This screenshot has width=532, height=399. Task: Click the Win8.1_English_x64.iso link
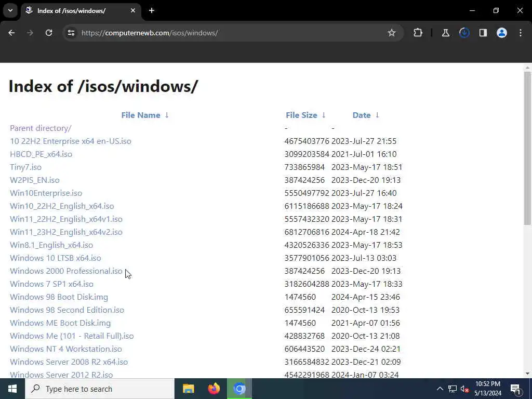pyautogui.click(x=51, y=245)
